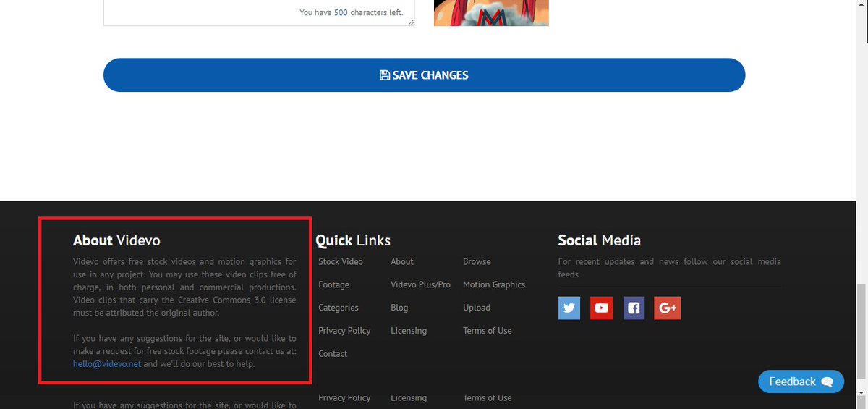Image resolution: width=868 pixels, height=409 pixels.
Task: Click inside the text area with character counter
Action: pos(259,12)
